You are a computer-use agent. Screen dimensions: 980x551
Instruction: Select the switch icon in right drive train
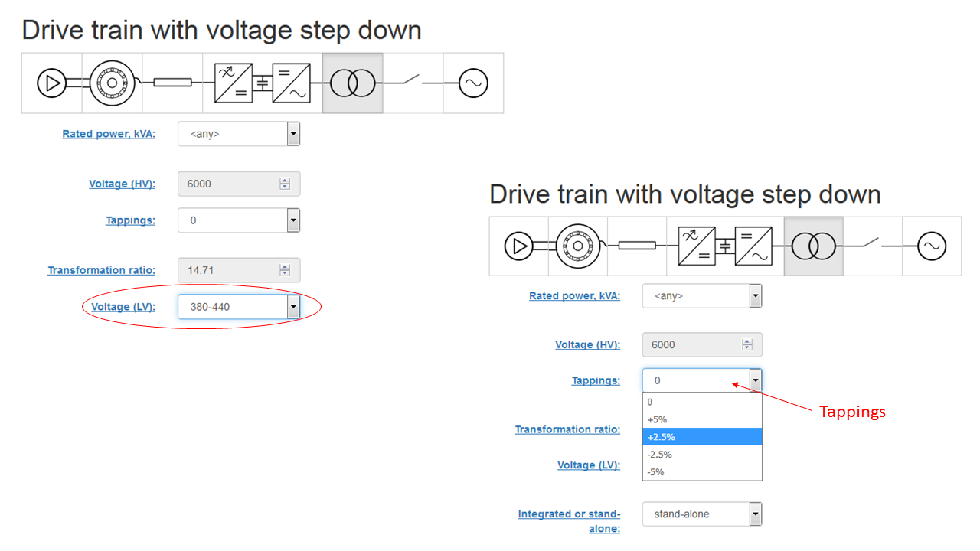[873, 246]
